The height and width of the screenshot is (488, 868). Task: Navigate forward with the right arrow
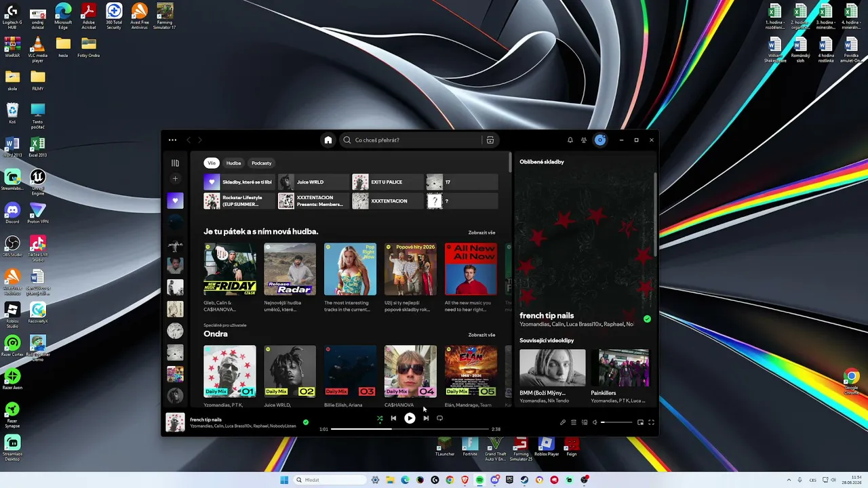[x=199, y=140]
